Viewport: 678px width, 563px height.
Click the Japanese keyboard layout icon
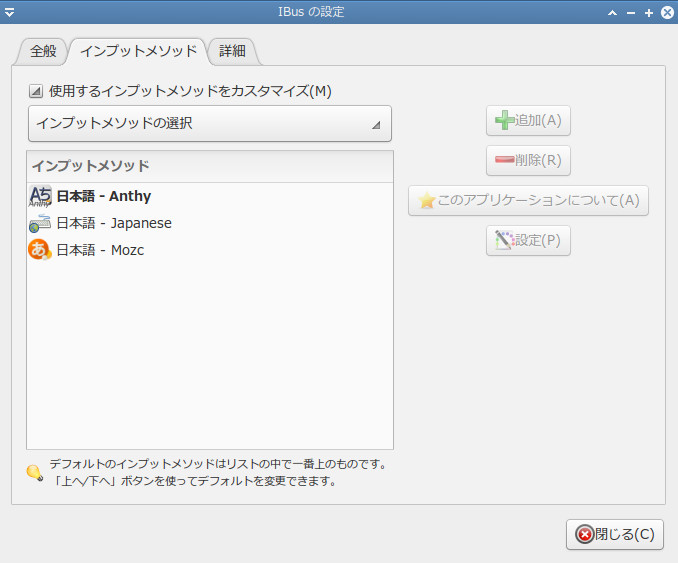40,224
